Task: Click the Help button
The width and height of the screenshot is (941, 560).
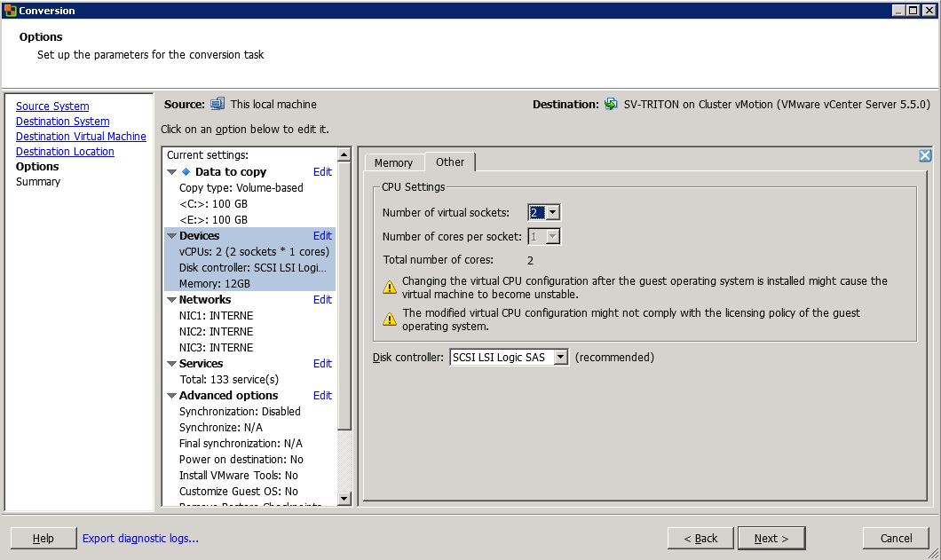Action: pyautogui.click(x=43, y=539)
